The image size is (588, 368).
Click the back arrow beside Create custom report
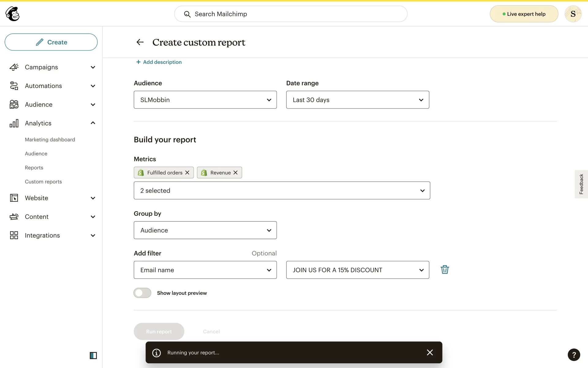point(140,42)
